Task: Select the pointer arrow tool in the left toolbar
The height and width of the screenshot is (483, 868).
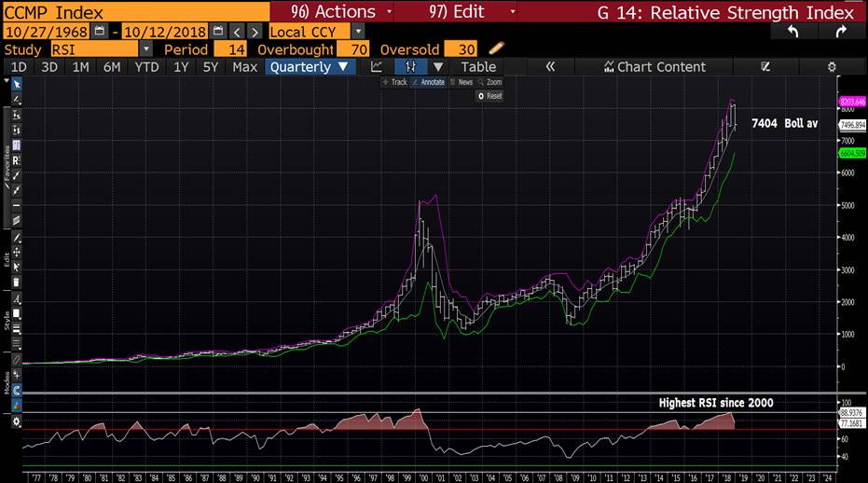Action: (x=17, y=84)
